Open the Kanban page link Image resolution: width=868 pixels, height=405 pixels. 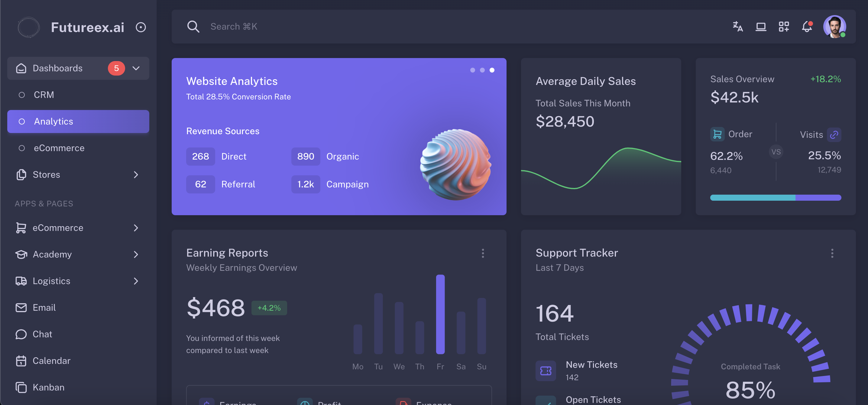coord(78,387)
